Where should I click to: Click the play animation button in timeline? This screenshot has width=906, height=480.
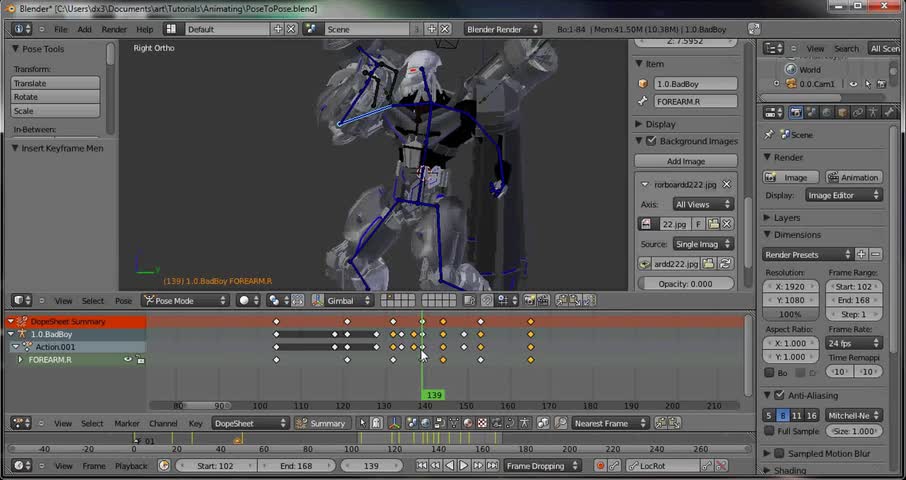pyautogui.click(x=463, y=466)
